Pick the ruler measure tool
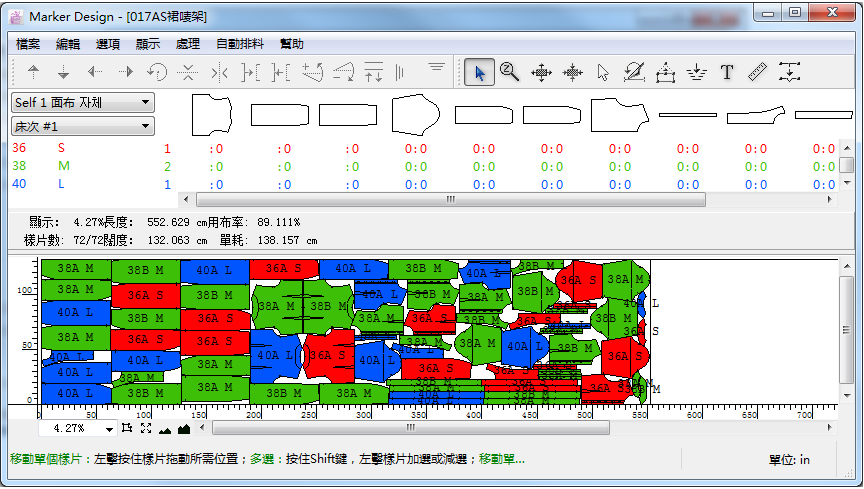The width and height of the screenshot is (864, 489). pyautogui.click(x=757, y=72)
